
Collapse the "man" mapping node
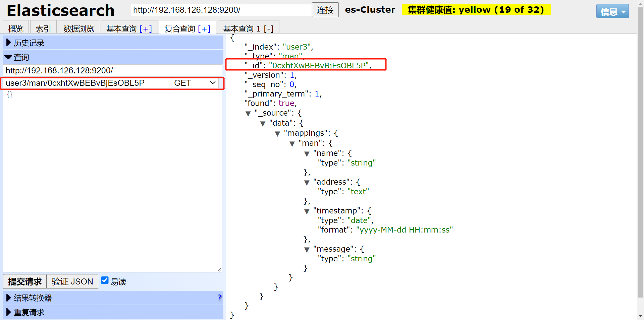coord(292,144)
